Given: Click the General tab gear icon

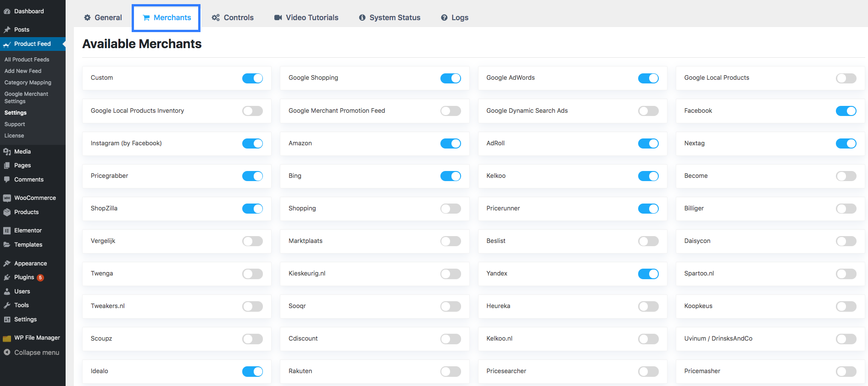Looking at the screenshot, I should coord(87,17).
